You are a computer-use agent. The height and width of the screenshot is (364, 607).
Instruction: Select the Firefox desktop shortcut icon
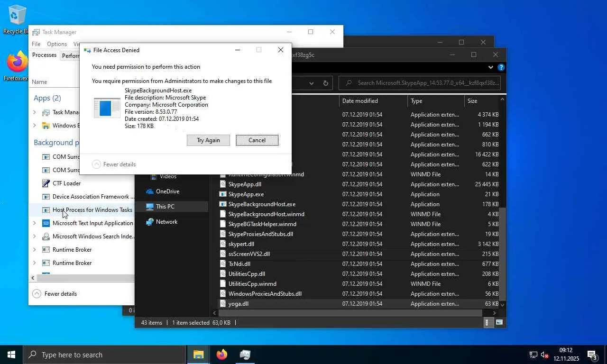coord(18,62)
